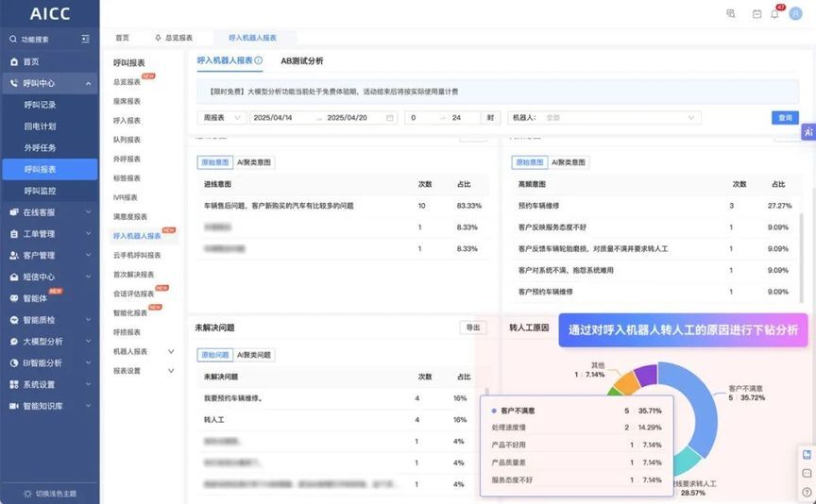Open 会话评估报表 in the report list
816x504 pixels.
click(x=134, y=294)
